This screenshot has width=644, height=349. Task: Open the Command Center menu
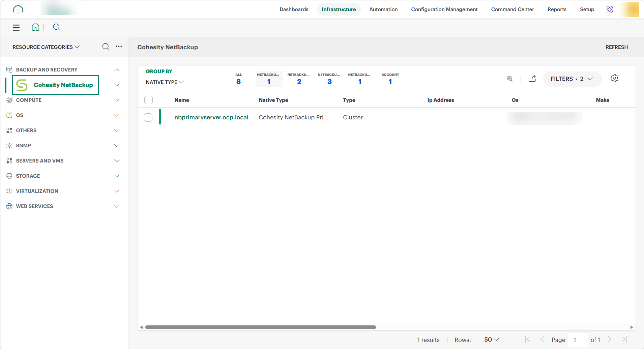tap(513, 9)
